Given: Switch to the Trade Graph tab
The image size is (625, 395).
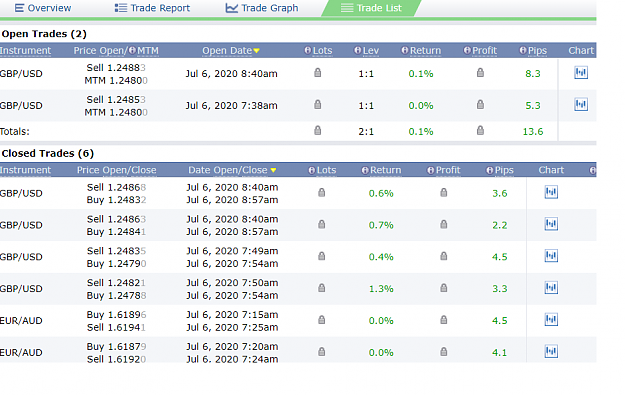Looking at the screenshot, I should [262, 8].
